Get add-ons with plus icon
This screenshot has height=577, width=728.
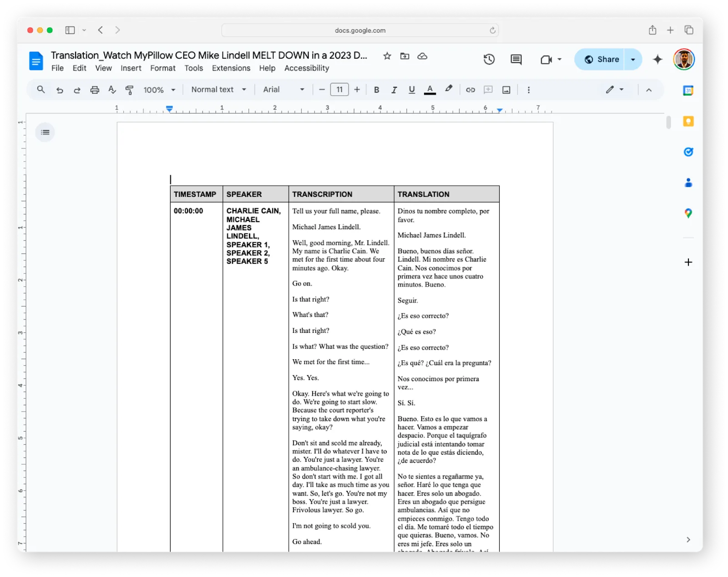tap(688, 262)
